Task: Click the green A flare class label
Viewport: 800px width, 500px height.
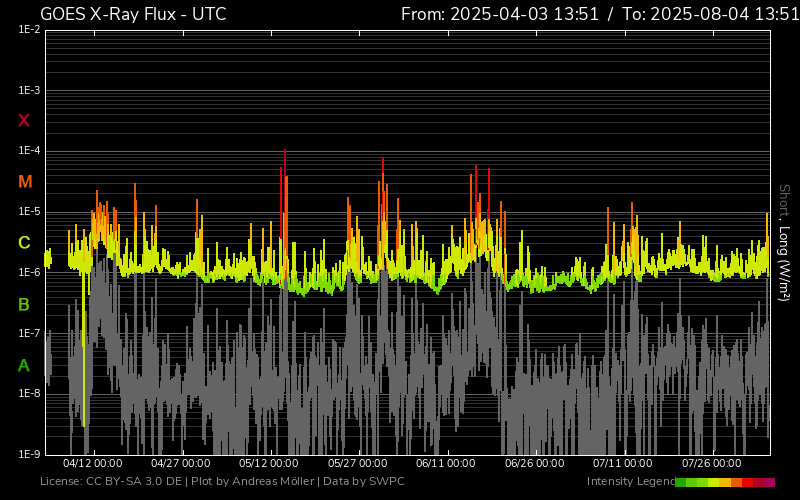Action: 24,366
